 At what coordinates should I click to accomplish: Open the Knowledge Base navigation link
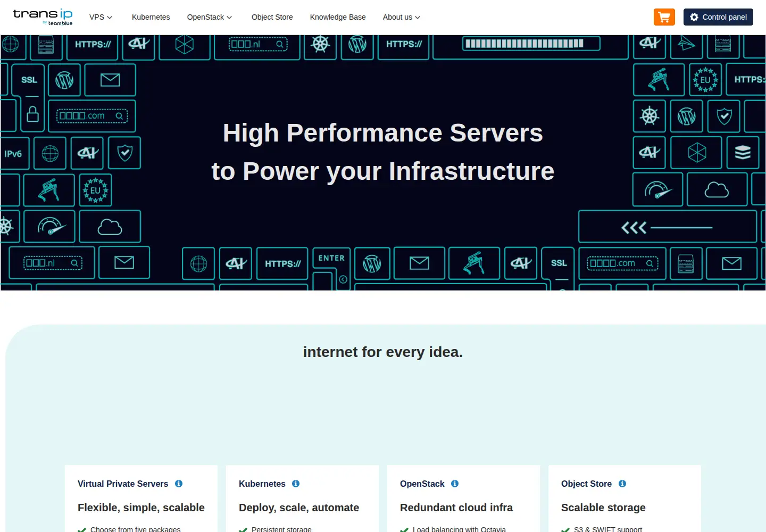click(338, 17)
